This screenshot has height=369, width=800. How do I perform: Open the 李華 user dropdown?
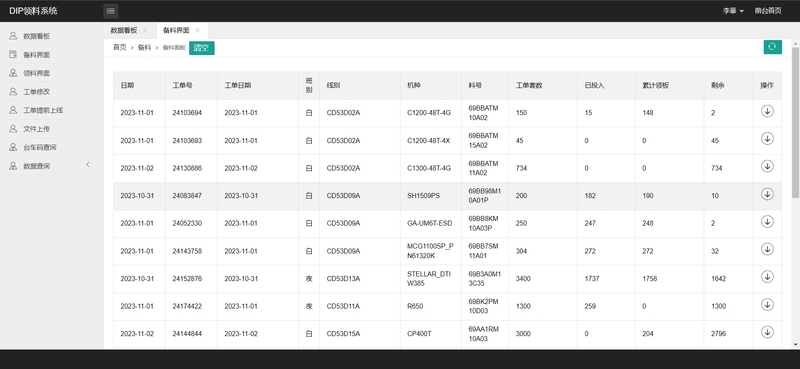[733, 11]
